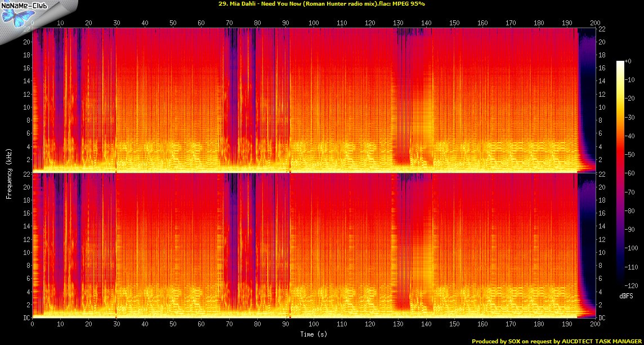
Task: Click the 150 mark on bottom time axis
Action: coord(454,325)
